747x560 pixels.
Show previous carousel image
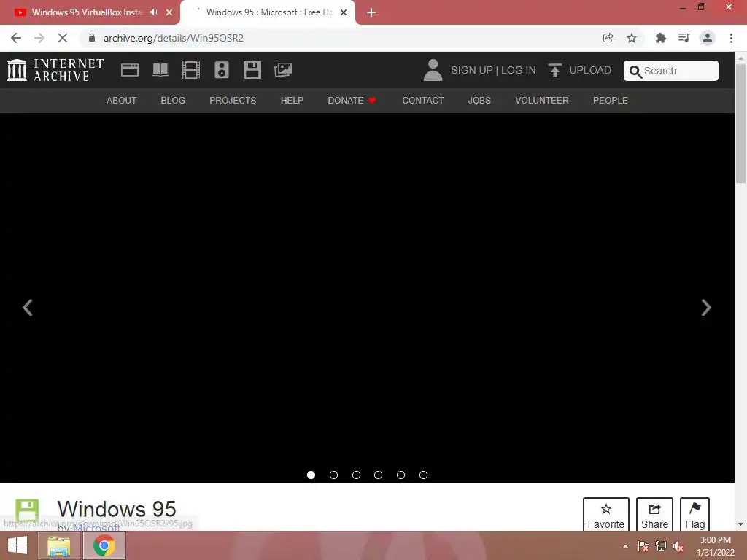click(28, 308)
